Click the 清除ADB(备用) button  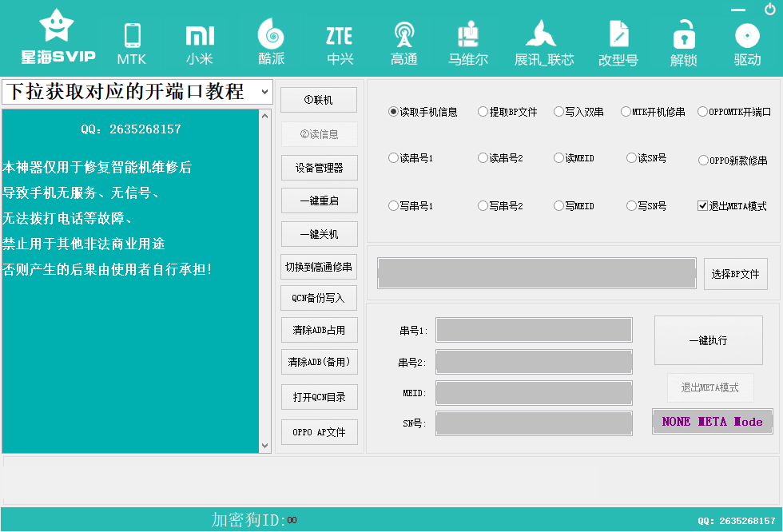tap(319, 362)
